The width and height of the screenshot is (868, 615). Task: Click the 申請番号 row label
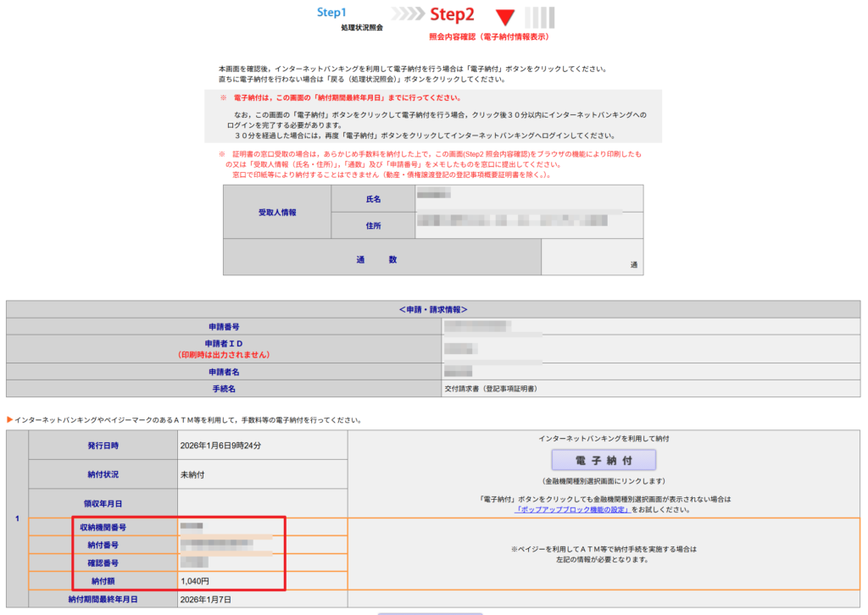(x=224, y=326)
